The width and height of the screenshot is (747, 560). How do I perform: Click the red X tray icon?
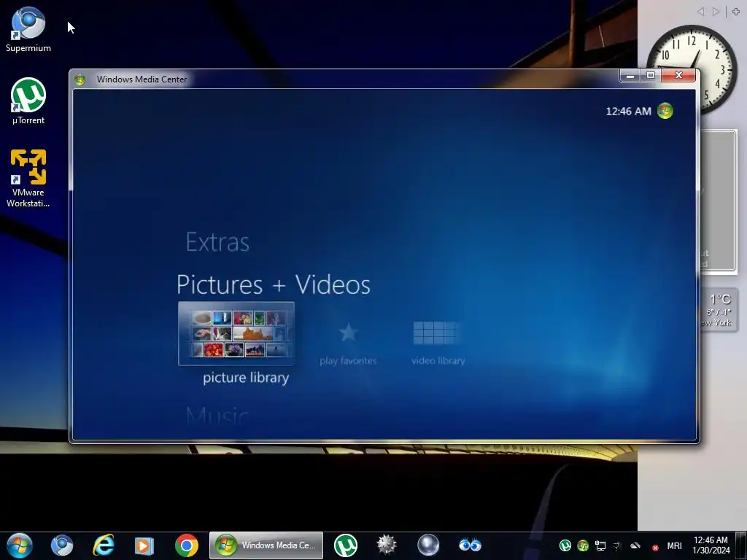tap(655, 548)
